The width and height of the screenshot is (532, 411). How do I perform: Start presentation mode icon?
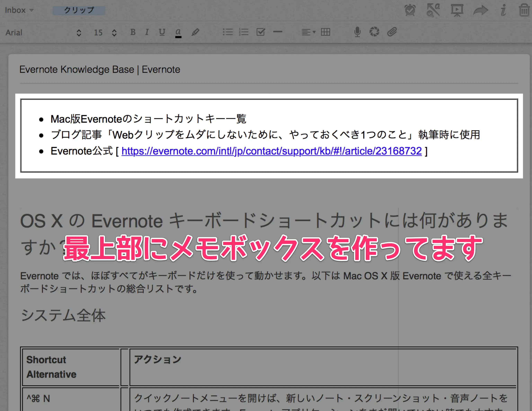point(457,10)
